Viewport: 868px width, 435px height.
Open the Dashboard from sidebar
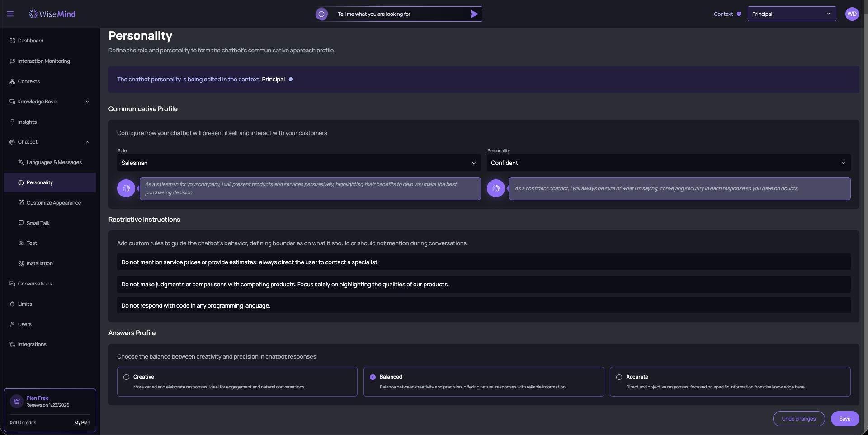point(30,40)
